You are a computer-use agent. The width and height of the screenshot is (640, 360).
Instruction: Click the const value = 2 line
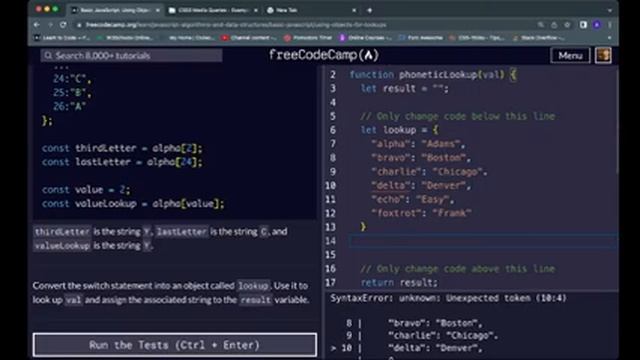click(x=86, y=189)
